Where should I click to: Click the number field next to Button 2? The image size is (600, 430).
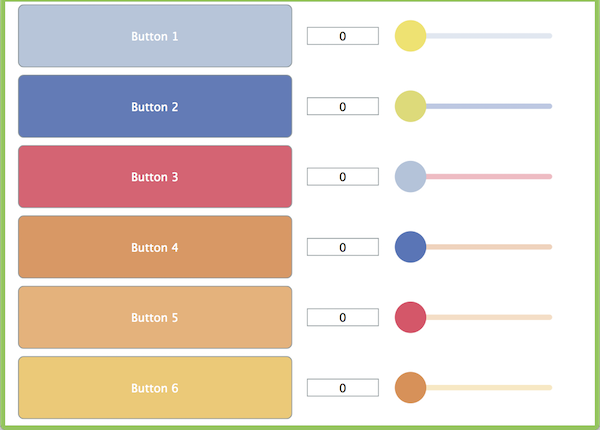pyautogui.click(x=342, y=106)
